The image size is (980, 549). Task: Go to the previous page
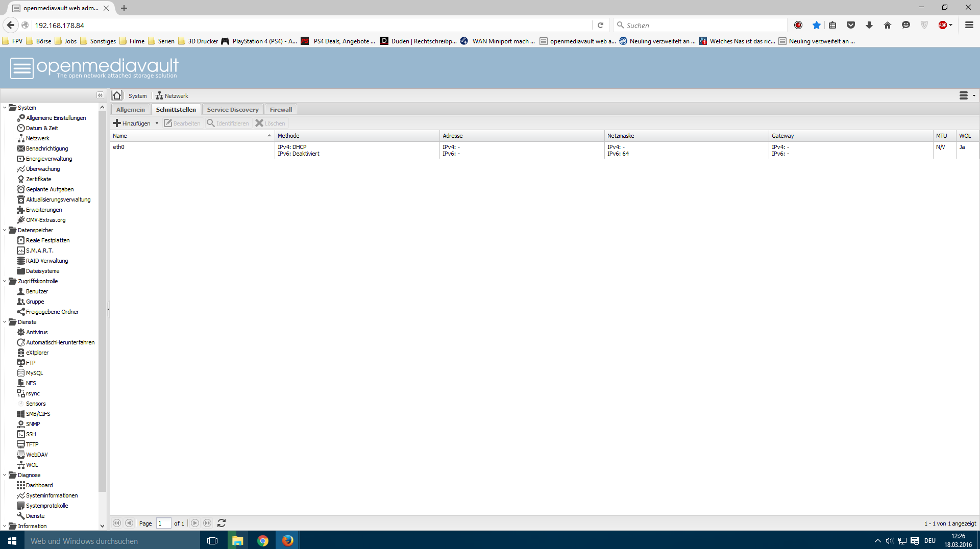click(x=129, y=523)
